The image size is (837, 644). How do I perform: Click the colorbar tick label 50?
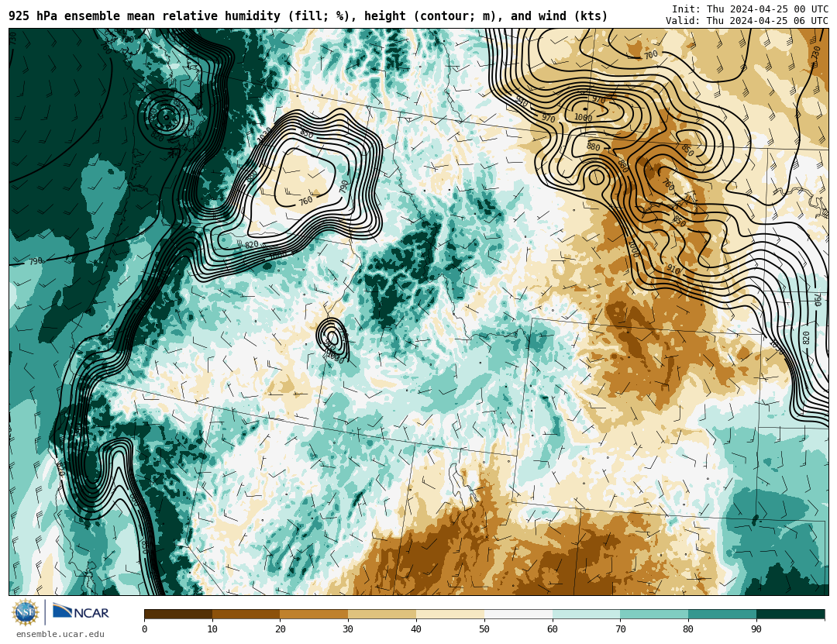click(484, 629)
